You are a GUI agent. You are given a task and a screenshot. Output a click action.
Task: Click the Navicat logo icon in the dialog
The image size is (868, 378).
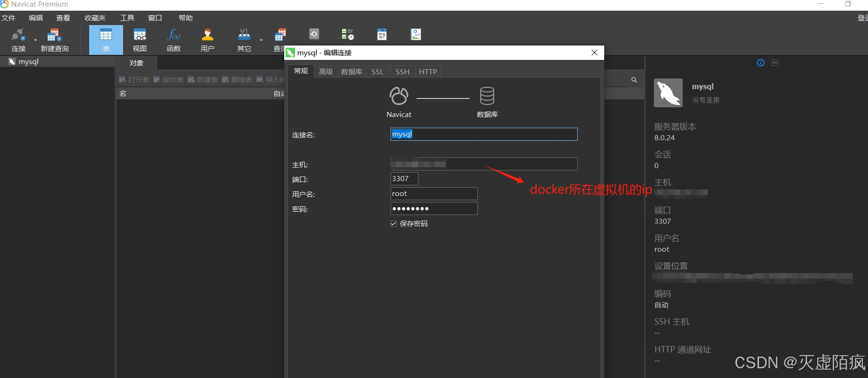coord(399,96)
